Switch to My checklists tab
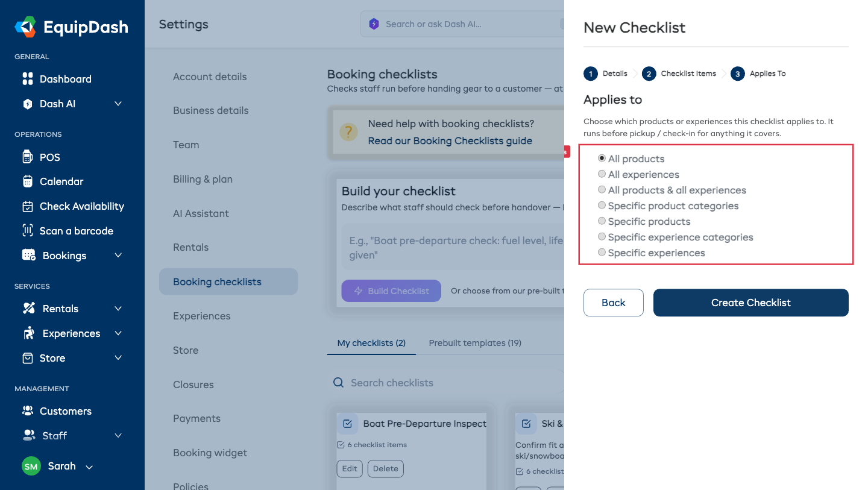 [371, 343]
